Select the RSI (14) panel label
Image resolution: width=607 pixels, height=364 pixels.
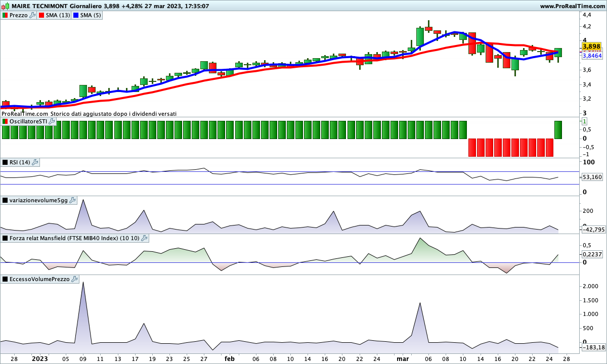click(20, 162)
